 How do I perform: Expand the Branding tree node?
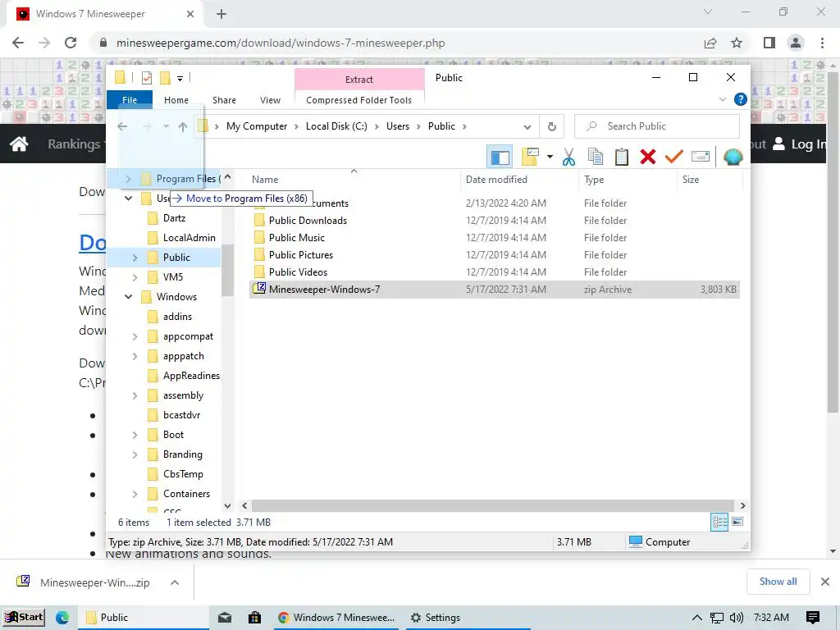(135, 454)
